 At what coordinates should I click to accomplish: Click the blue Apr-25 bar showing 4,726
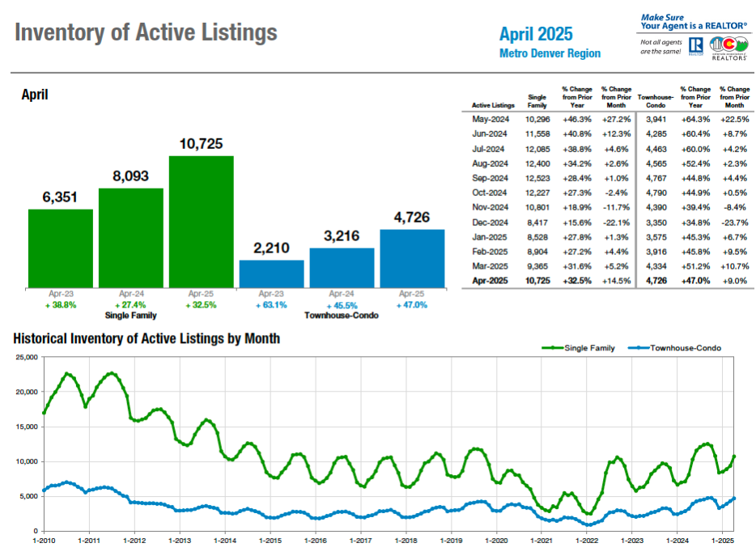coord(412,258)
